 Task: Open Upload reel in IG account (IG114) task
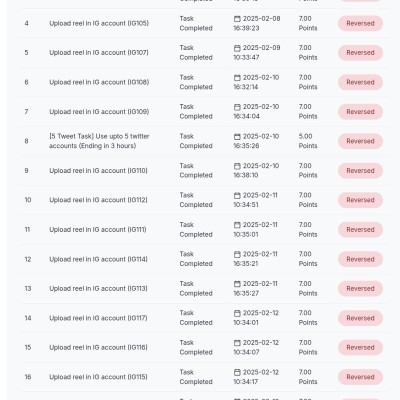(x=98, y=259)
